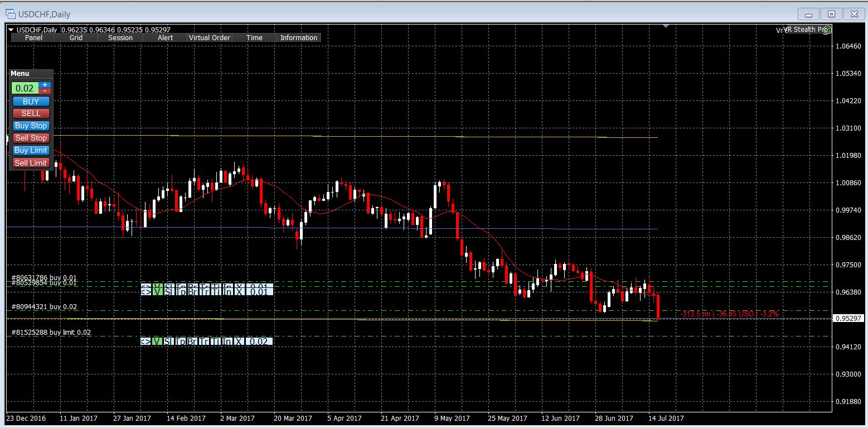Click the 9 May 2017 date label
The image size is (868, 428).
click(452, 418)
